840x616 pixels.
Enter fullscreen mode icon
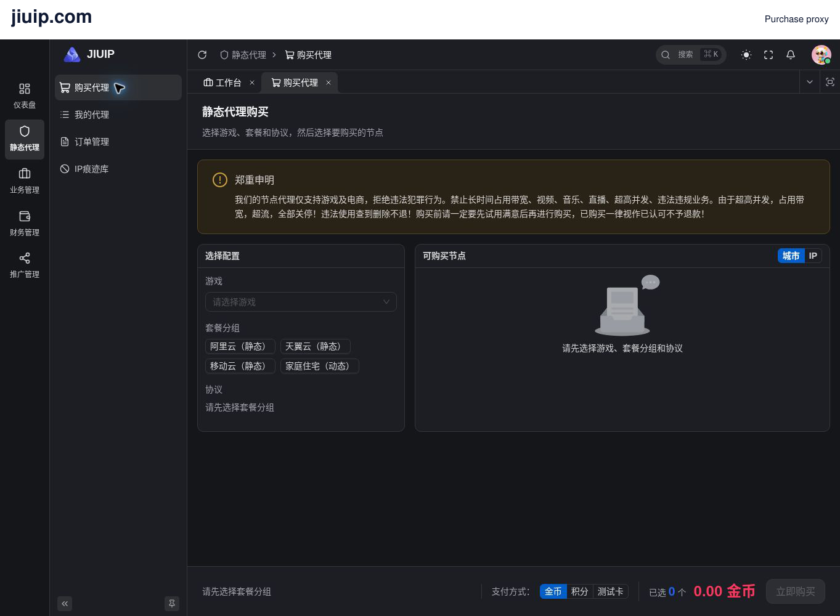(x=769, y=55)
